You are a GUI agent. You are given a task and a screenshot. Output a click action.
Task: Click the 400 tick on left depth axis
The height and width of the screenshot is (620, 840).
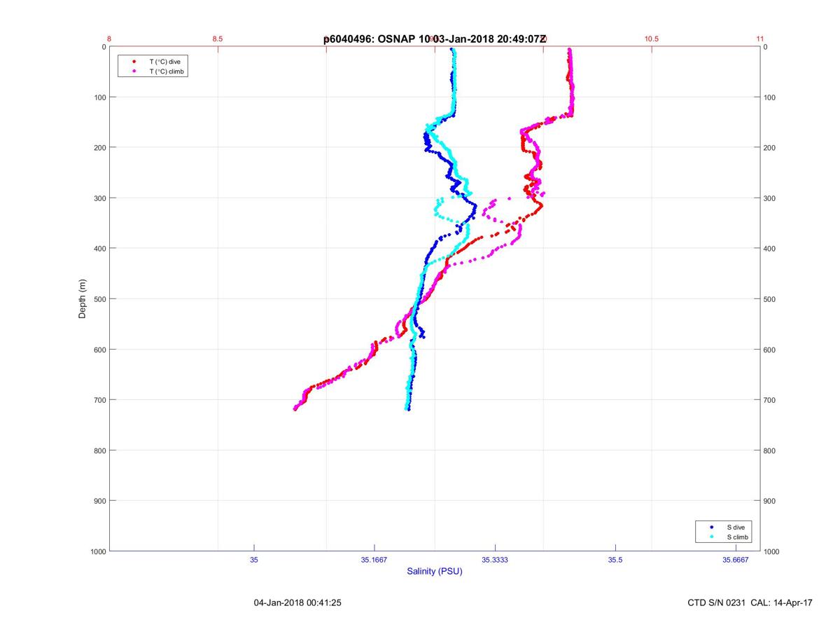point(99,249)
